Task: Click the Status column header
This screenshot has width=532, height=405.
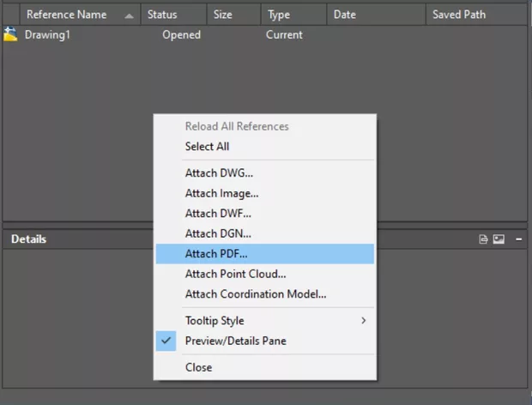Action: (x=162, y=15)
